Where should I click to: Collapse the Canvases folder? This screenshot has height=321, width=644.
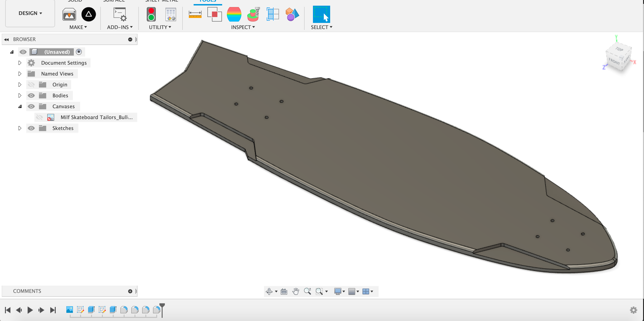click(x=20, y=106)
